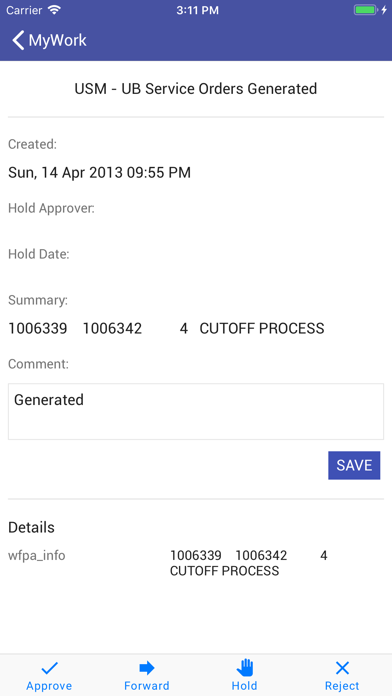Tap the 3:11 PM clock in status bar
Viewport: 392px width, 696px height.
[x=197, y=10]
